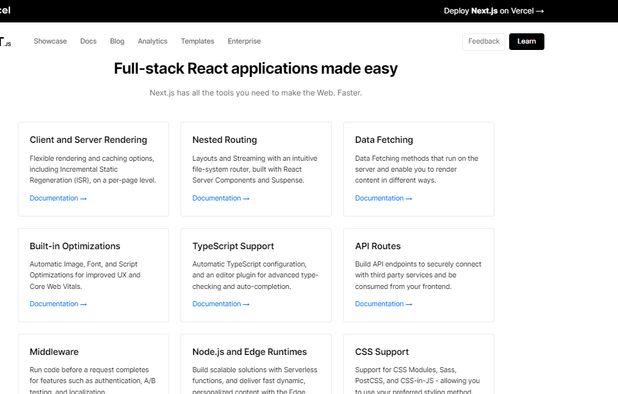618x394 pixels.
Task: Follow the Deploy Next.js on Vercel link
Action: (494, 11)
